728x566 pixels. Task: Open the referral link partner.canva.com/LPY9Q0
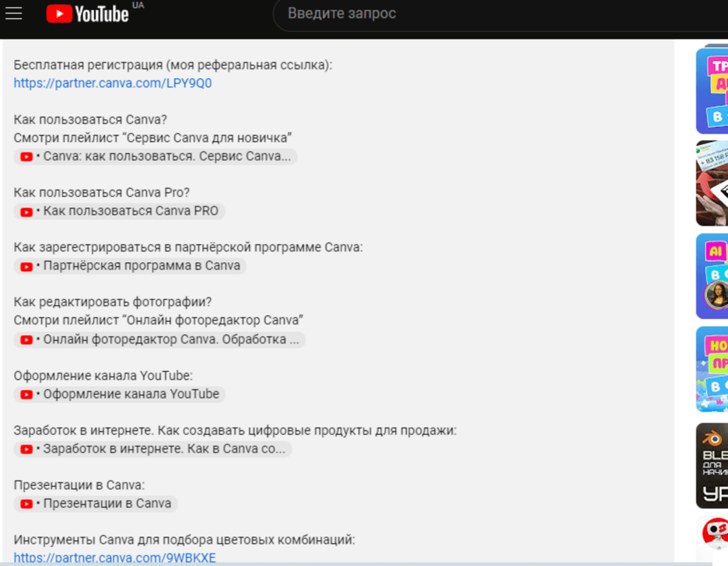[x=112, y=84]
